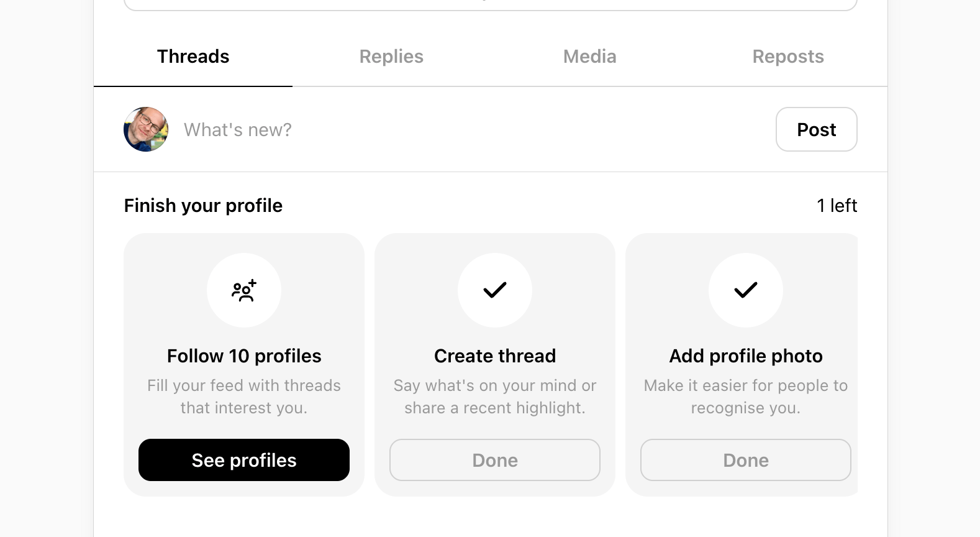This screenshot has width=980, height=537.
Task: Click the add-people icon on Follow card
Action: coord(244,290)
